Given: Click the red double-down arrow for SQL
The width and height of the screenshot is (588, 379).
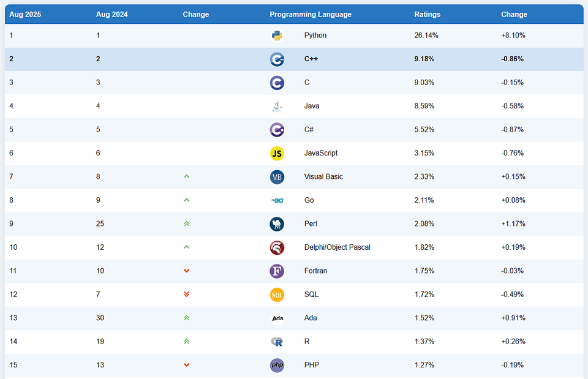Looking at the screenshot, I should click(187, 295).
